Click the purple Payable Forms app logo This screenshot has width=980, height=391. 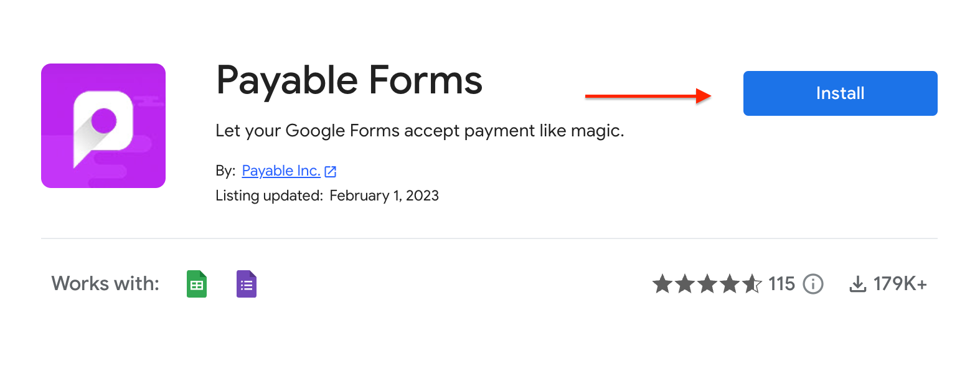103,126
